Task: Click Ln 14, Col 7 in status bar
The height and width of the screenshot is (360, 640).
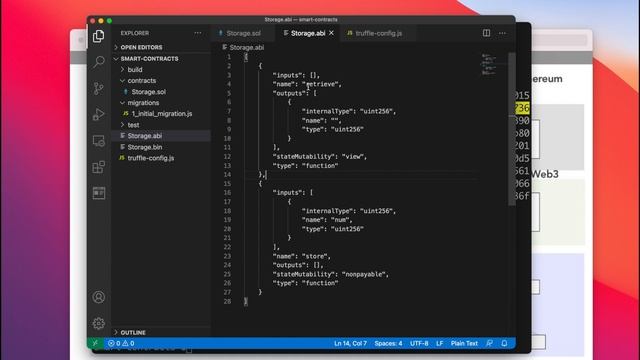Action: coord(350,343)
